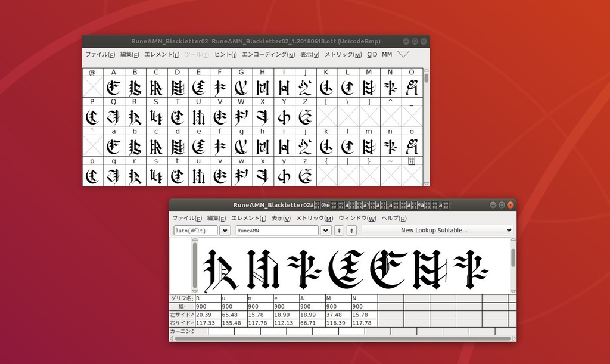Open the CID menu in the font view

[x=372, y=54]
